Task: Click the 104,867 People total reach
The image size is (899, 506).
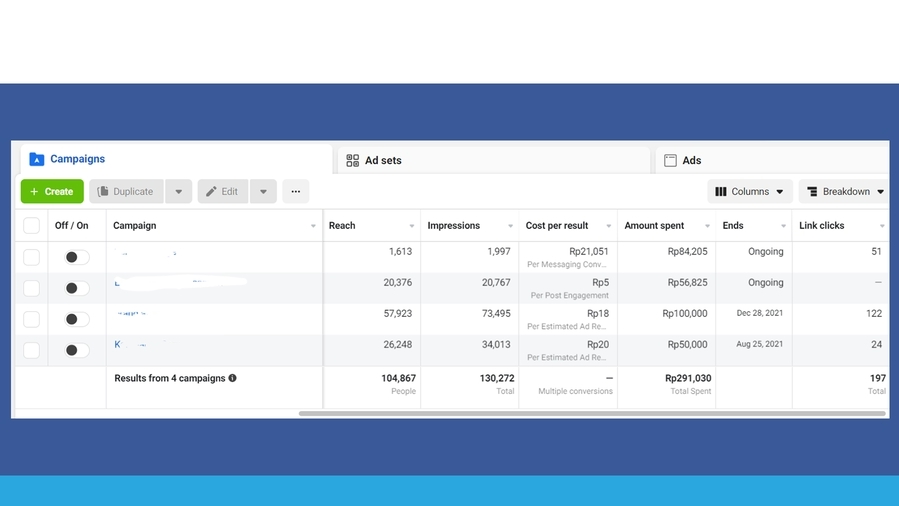Action: (x=398, y=378)
